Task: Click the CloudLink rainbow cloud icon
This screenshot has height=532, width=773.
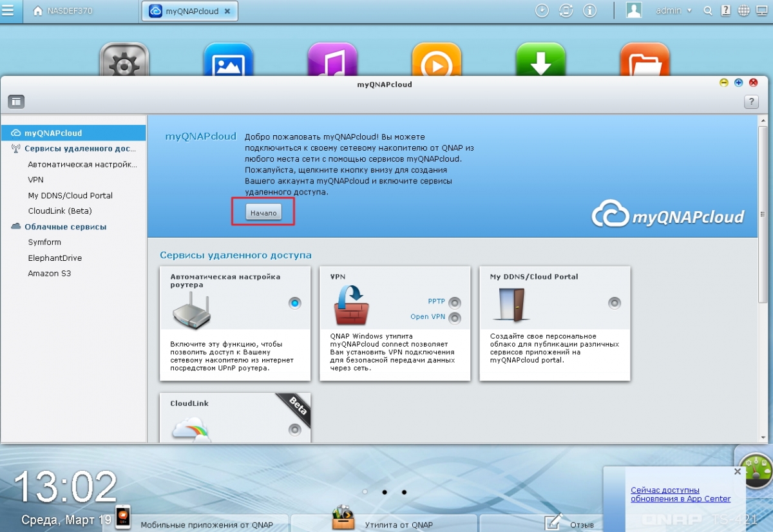Action: click(191, 430)
